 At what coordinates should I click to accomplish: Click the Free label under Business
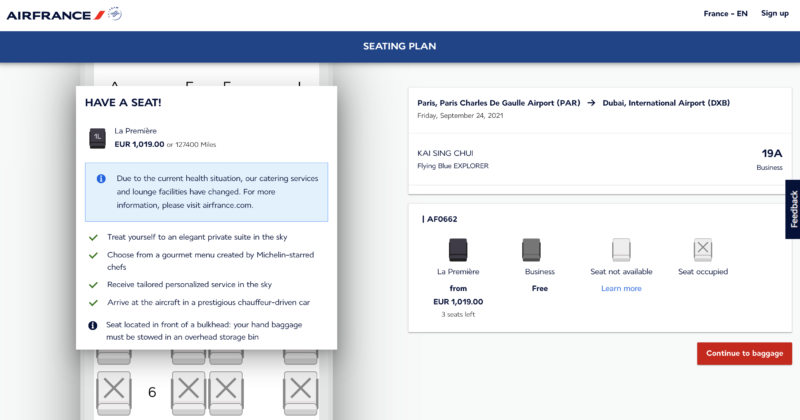click(x=539, y=288)
